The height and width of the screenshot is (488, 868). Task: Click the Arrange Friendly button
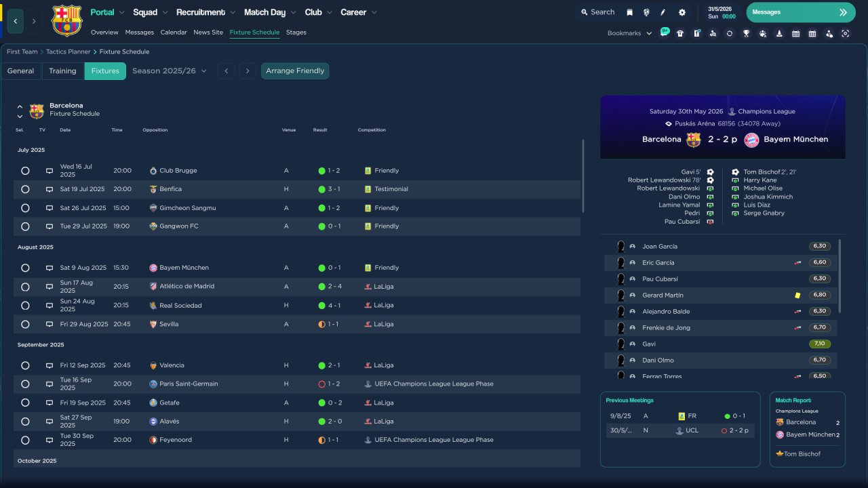tap(295, 71)
